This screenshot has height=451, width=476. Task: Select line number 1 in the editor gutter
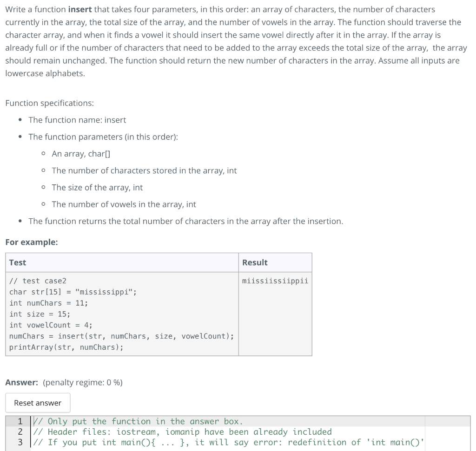(19, 421)
